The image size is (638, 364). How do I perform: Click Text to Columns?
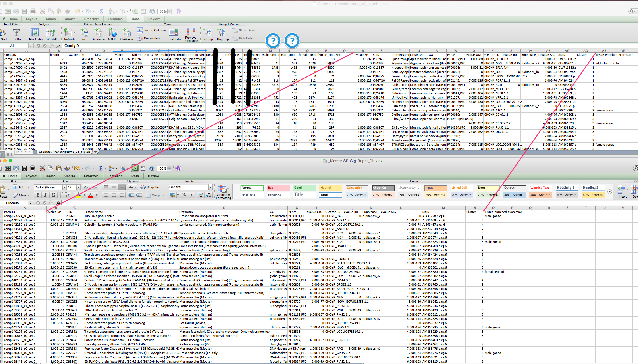tap(152, 30)
